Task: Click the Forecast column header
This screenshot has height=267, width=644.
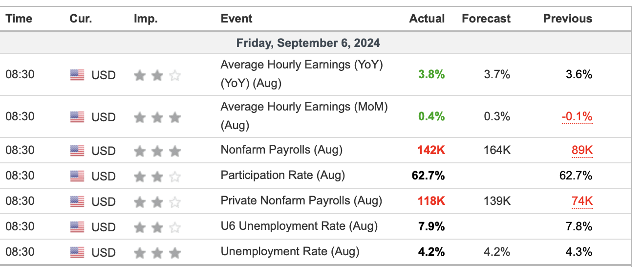Action: pos(486,19)
